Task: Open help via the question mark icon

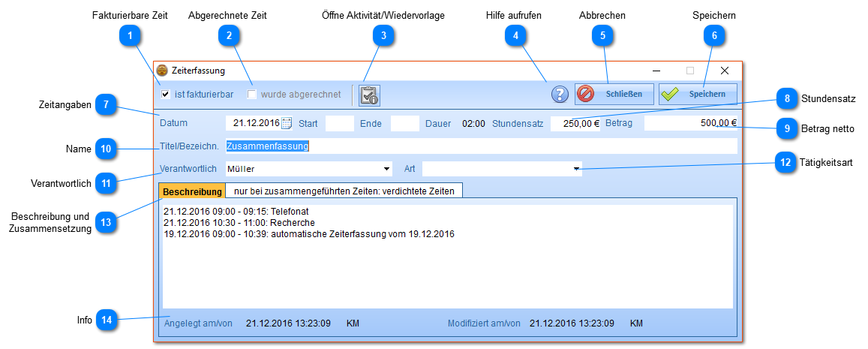Action: (x=560, y=95)
